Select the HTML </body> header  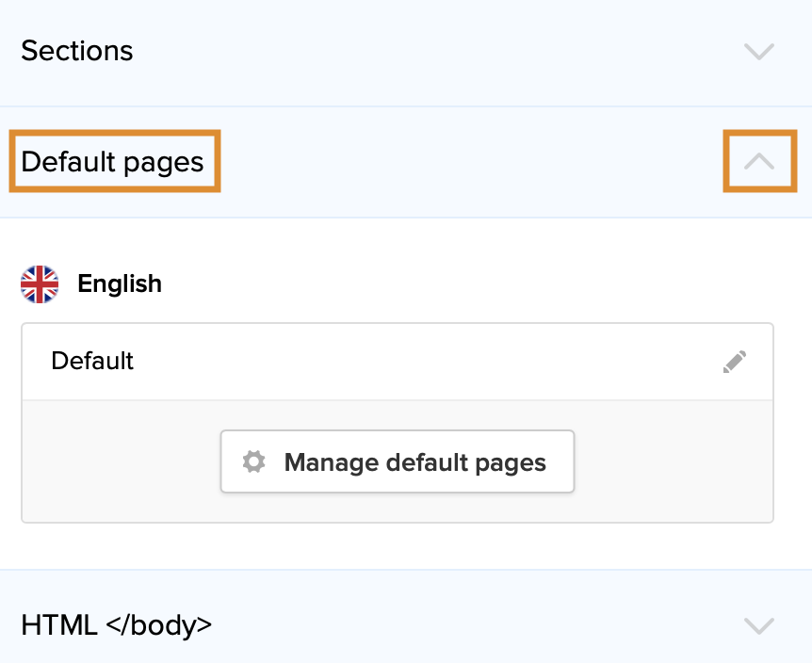pos(116,624)
